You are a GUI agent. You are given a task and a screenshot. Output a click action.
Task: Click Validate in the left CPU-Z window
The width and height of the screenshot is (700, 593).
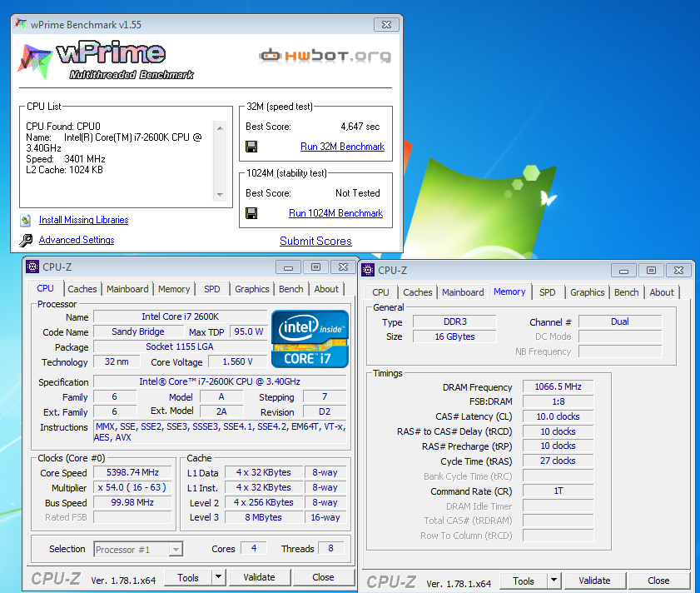click(259, 577)
